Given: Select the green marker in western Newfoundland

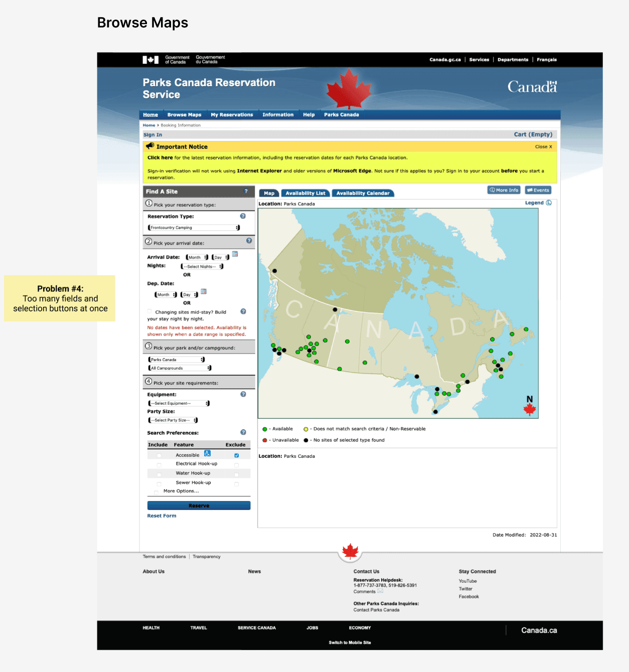Looking at the screenshot, I should tap(512, 334).
